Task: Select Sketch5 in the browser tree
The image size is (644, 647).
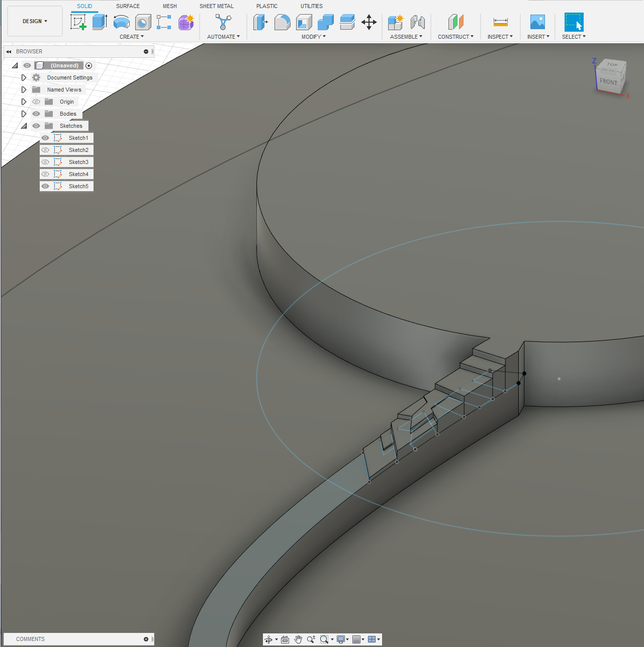Action: pos(78,186)
